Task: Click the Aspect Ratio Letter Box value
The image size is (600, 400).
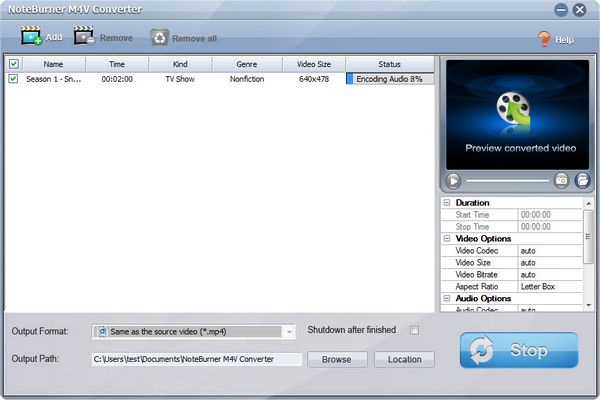Action: [x=538, y=286]
